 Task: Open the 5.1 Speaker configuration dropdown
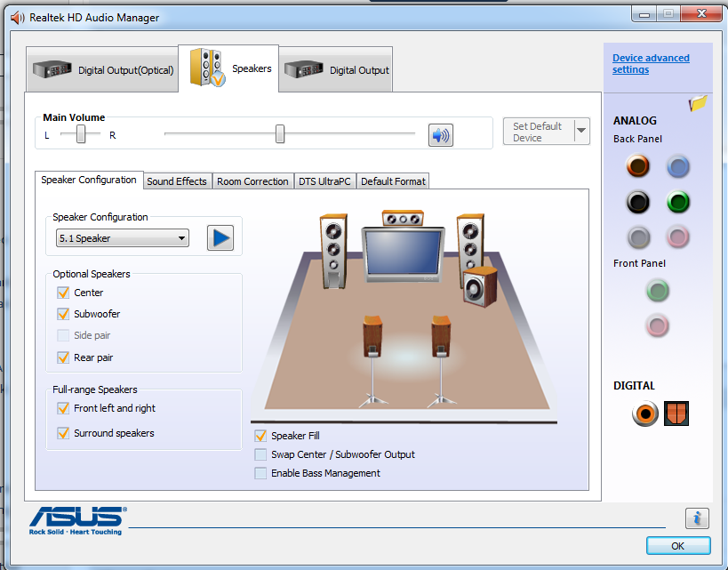point(123,238)
